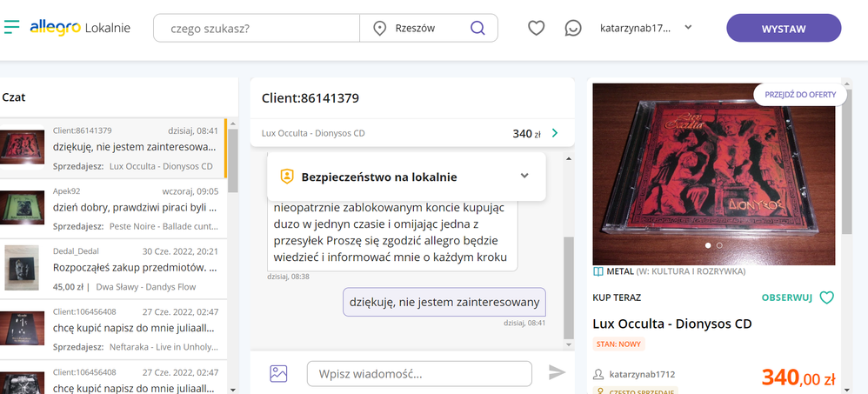Click the category book icon beside METAL
The image size is (868, 394).
click(x=598, y=271)
